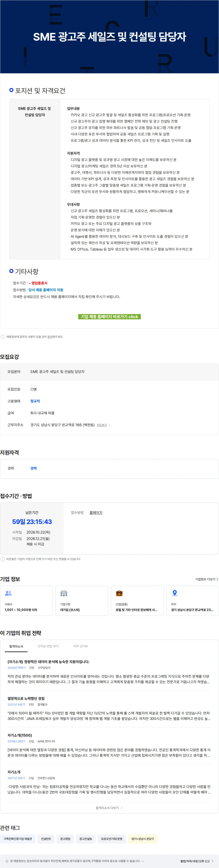The width and height of the screenshot is (219, 868).
Task: Select 광고영업 tag
Action: click(65, 839)
